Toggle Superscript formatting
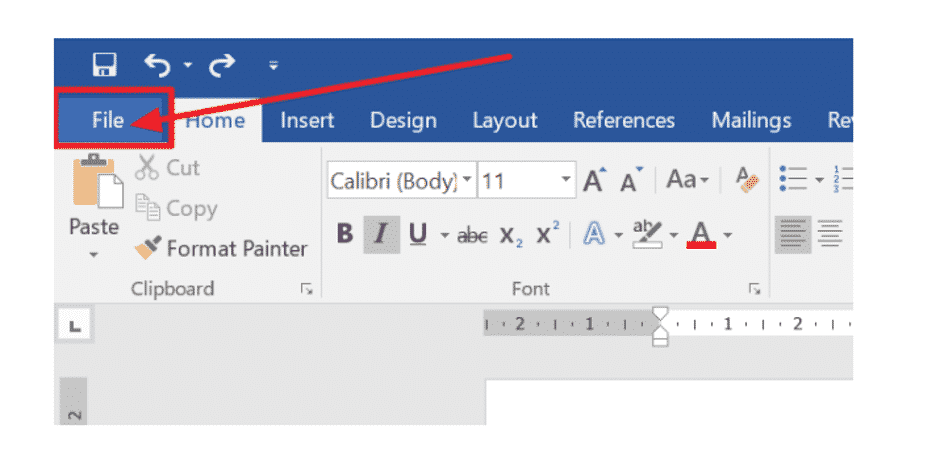The width and height of the screenshot is (941, 458). click(x=547, y=234)
